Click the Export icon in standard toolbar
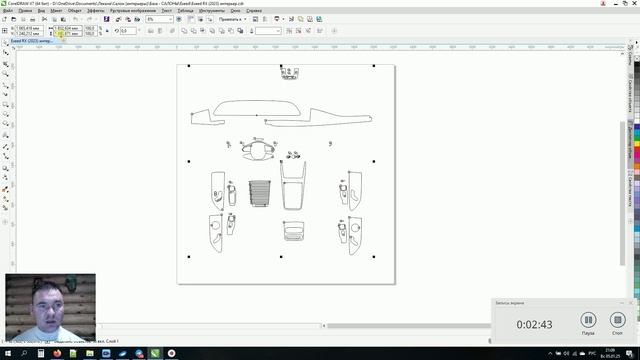Viewport: 640px width, 360px height. (128, 19)
